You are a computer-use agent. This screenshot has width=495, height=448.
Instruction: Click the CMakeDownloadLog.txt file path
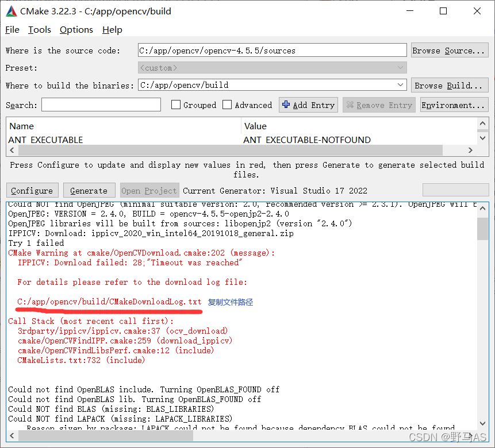pos(109,302)
